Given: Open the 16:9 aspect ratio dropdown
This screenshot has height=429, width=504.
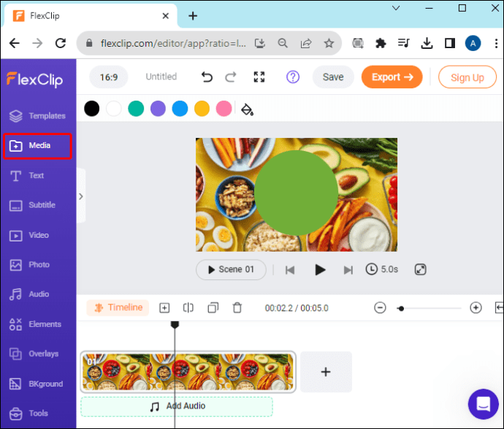Looking at the screenshot, I should coord(109,77).
